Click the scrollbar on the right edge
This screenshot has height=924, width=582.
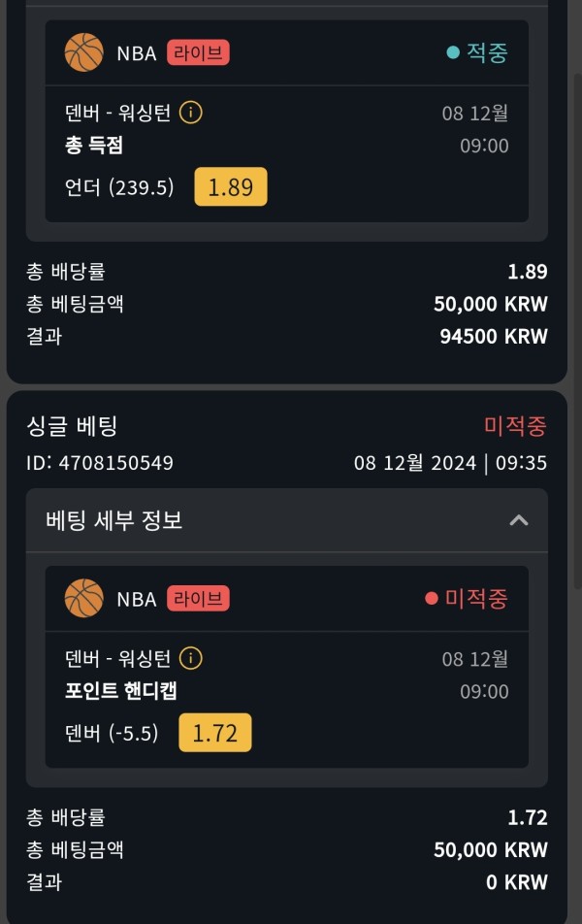577,330
